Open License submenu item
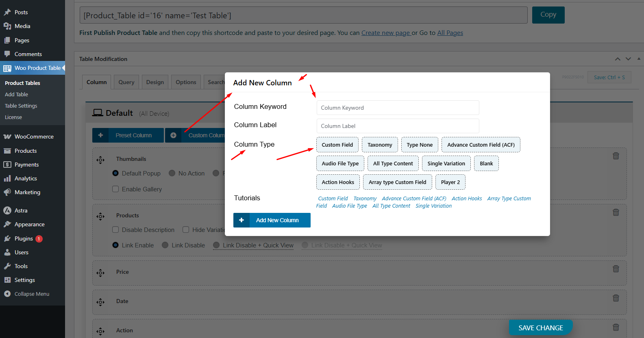 click(x=13, y=117)
